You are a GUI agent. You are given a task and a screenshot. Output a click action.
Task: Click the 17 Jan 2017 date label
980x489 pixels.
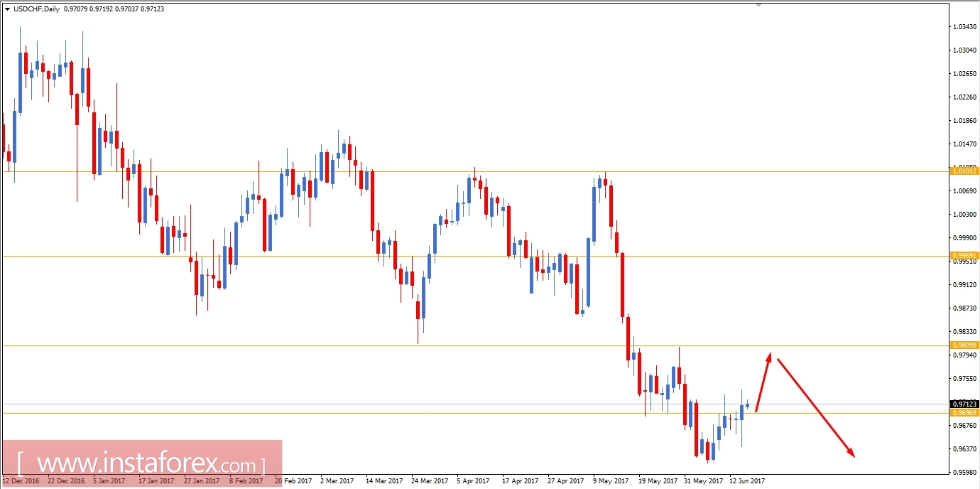[156, 481]
